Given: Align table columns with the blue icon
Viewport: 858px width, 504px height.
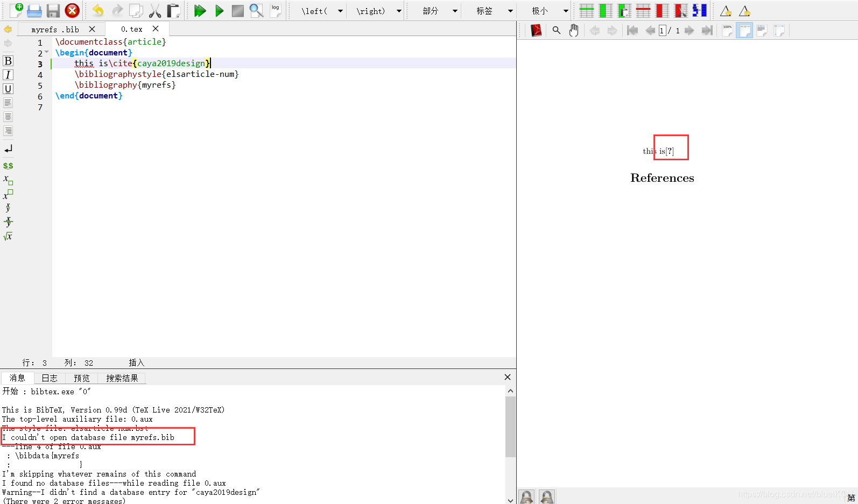Looking at the screenshot, I should pyautogui.click(x=700, y=10).
